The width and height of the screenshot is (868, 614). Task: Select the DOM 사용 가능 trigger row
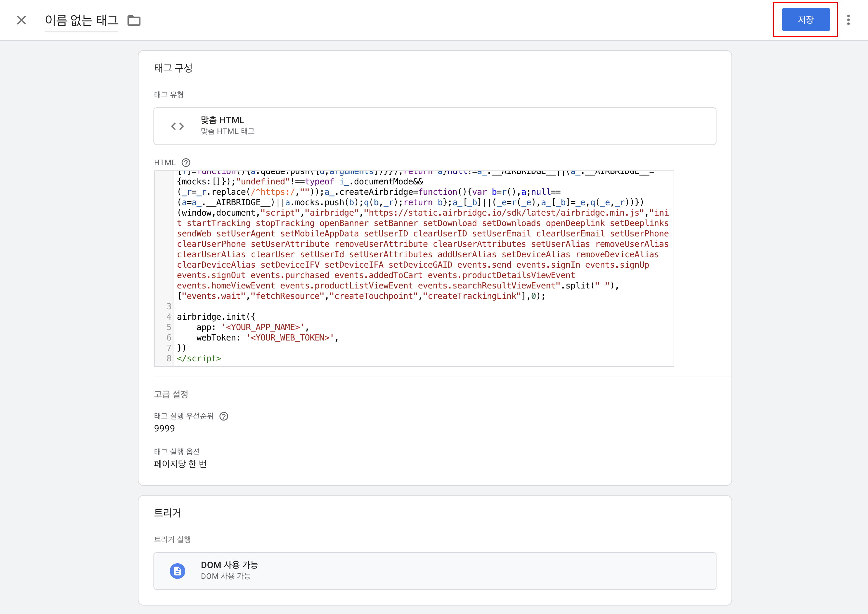(435, 571)
